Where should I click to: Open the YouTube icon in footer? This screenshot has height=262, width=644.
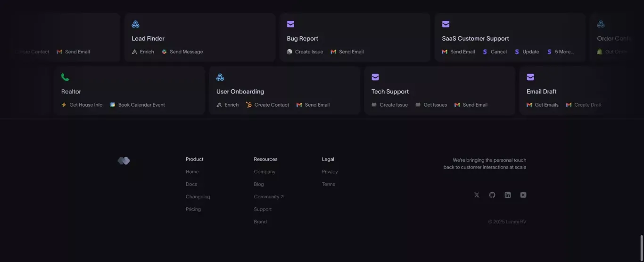pyautogui.click(x=523, y=195)
